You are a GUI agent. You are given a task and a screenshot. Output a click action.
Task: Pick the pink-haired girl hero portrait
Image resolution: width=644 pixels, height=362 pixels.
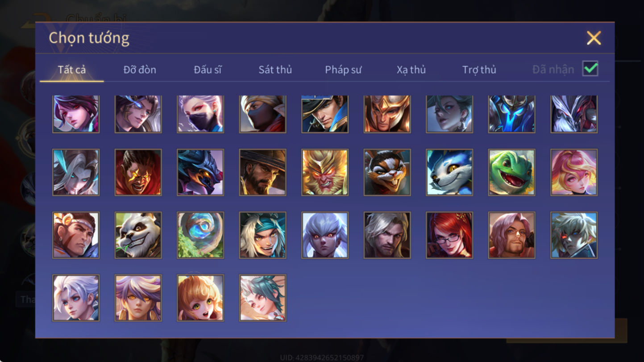pos(574,173)
